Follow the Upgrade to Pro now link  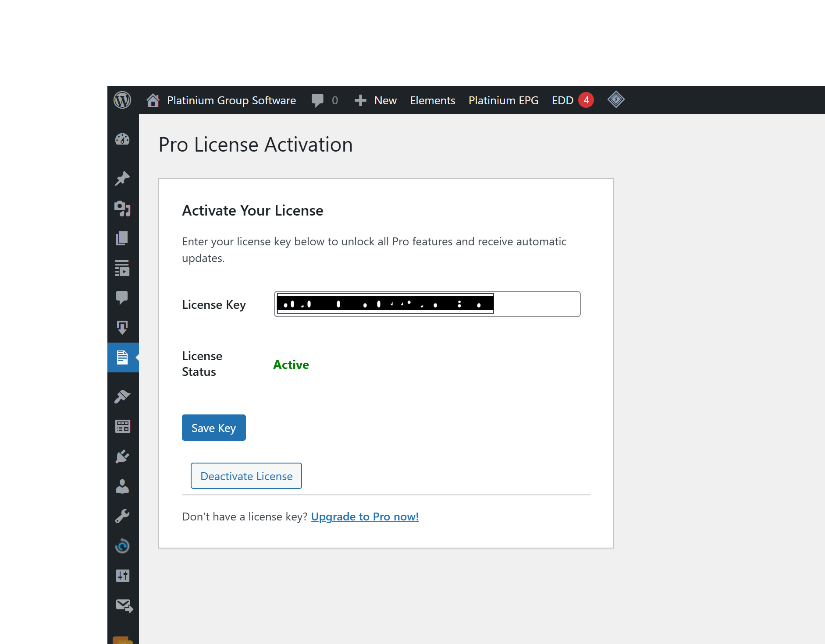click(364, 517)
